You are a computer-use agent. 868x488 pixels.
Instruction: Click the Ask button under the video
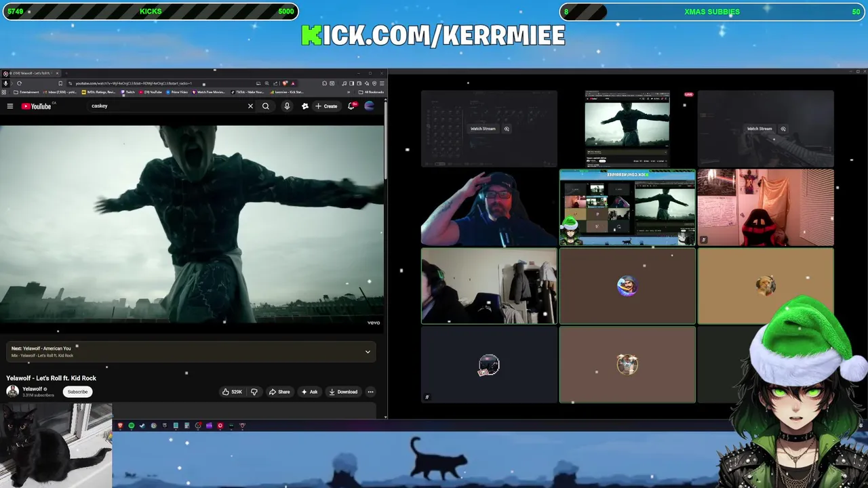309,392
